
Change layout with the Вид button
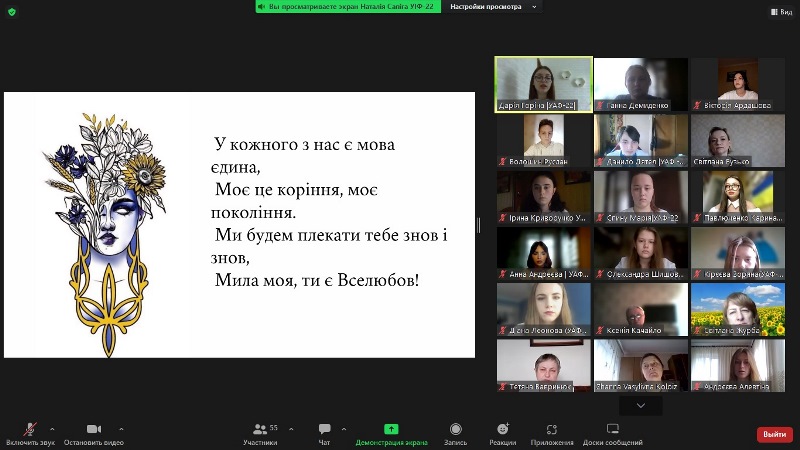point(781,12)
